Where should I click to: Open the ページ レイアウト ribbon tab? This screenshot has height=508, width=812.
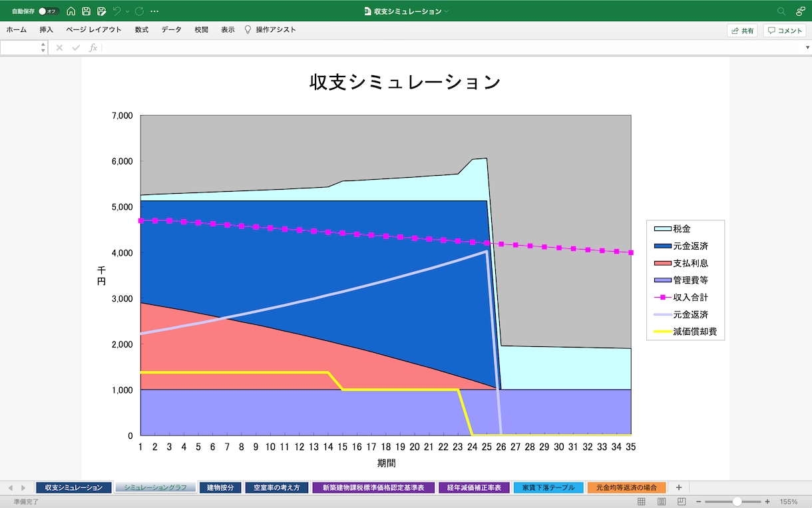tap(94, 30)
